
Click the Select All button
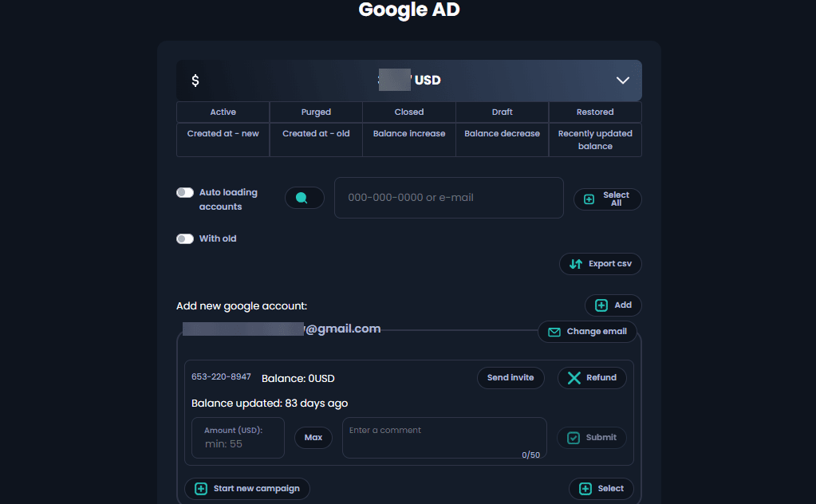pyautogui.click(x=607, y=199)
